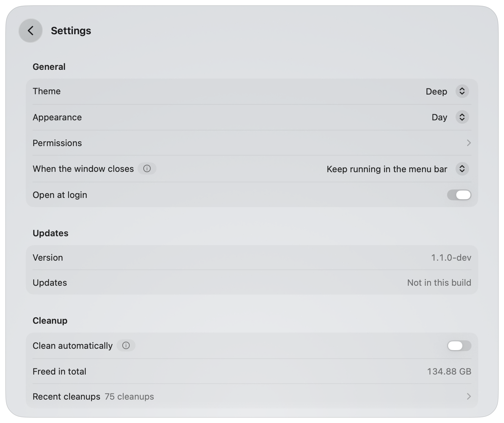Open the Theme dropdown showing Deep

click(447, 91)
